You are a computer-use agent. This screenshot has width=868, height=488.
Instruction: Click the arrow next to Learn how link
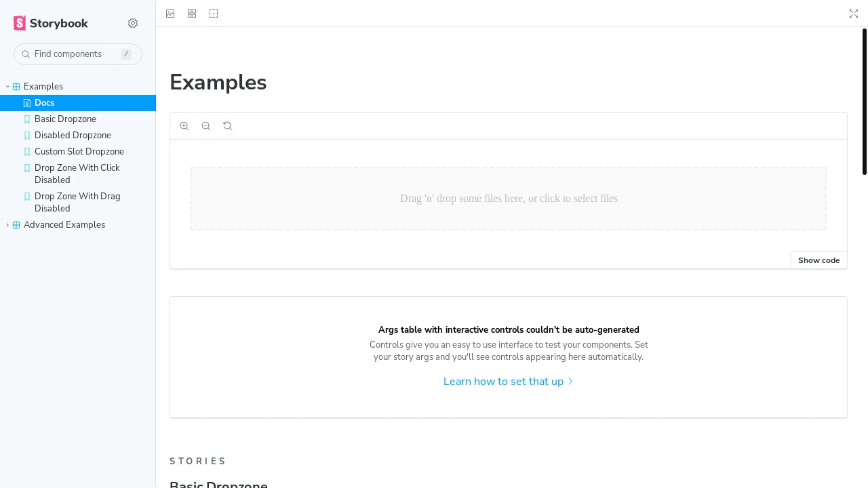pos(570,382)
